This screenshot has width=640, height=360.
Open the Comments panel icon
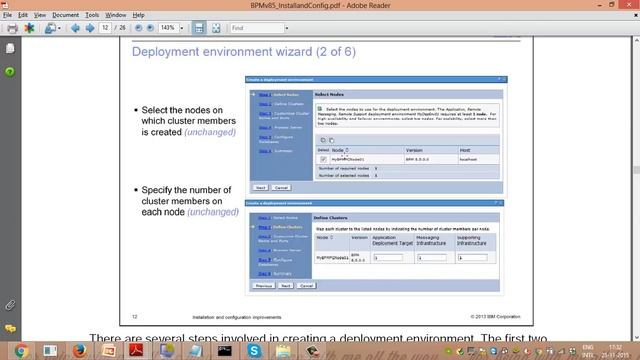coord(10,329)
